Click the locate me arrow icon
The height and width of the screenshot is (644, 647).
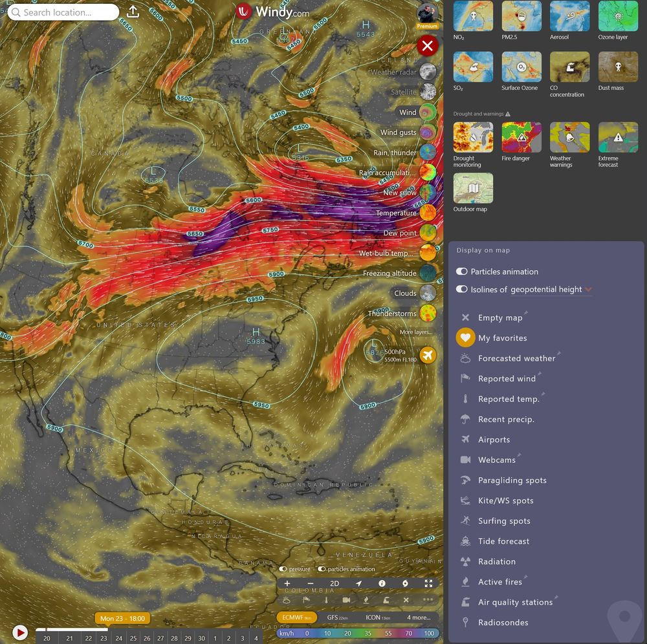click(x=358, y=583)
